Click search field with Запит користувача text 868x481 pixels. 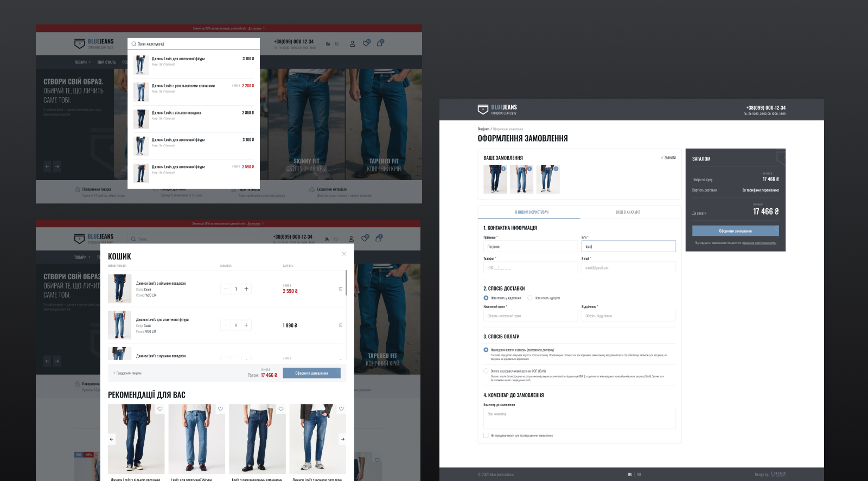click(194, 44)
